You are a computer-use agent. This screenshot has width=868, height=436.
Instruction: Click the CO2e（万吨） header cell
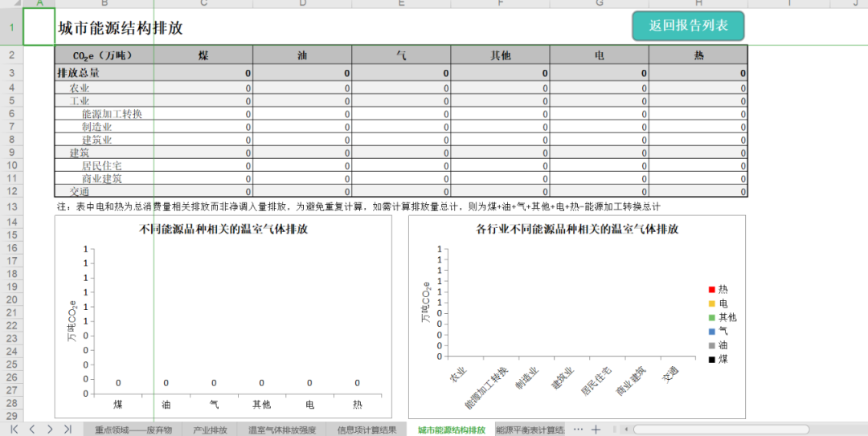click(104, 55)
